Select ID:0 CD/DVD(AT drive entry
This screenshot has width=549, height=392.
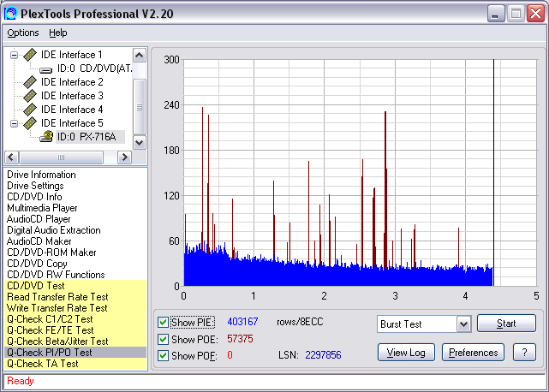(94, 68)
